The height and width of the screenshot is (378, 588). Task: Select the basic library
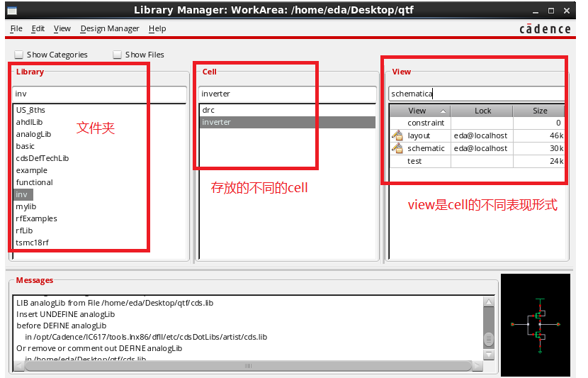(25, 146)
